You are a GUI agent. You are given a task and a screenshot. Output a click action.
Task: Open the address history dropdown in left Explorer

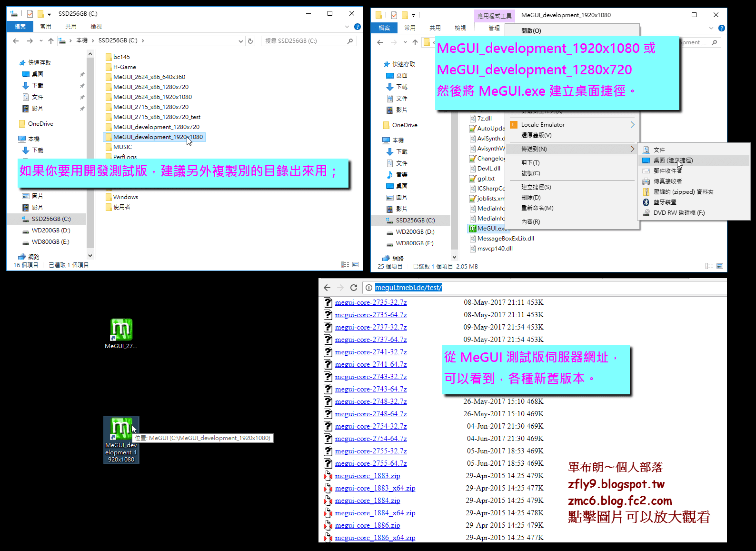pyautogui.click(x=241, y=41)
